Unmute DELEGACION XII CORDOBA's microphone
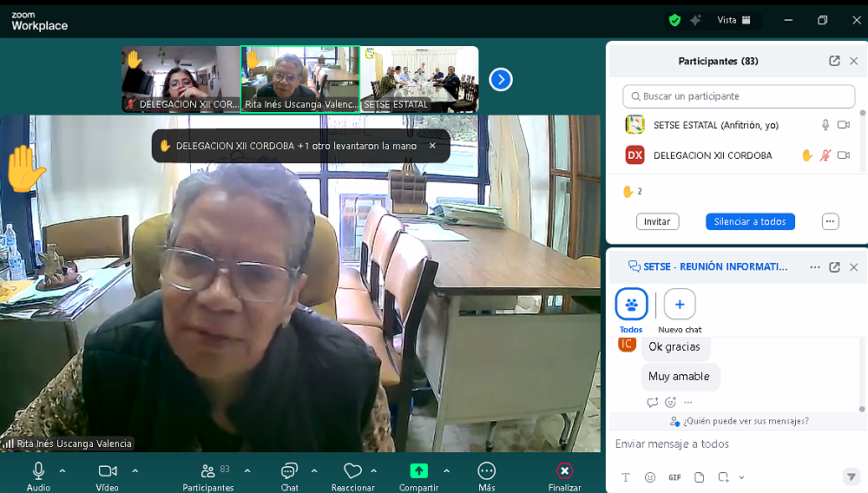This screenshot has height=493, width=868. [x=825, y=155]
